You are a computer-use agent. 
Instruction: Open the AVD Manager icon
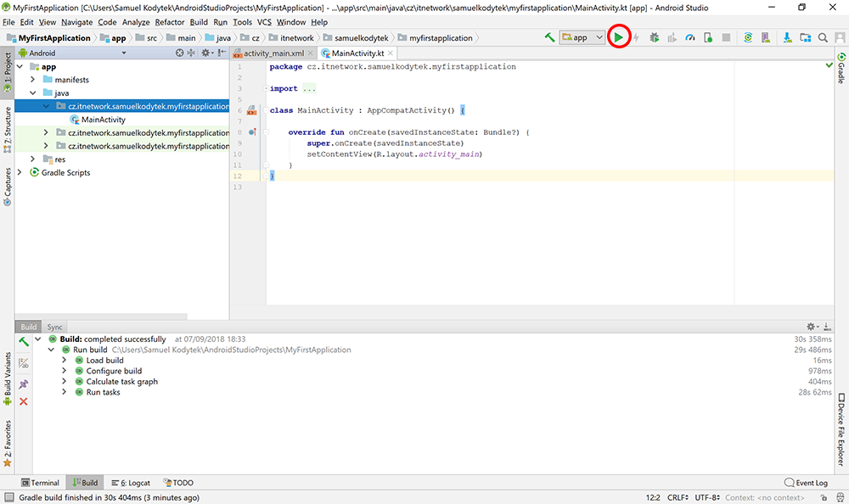[x=766, y=37]
